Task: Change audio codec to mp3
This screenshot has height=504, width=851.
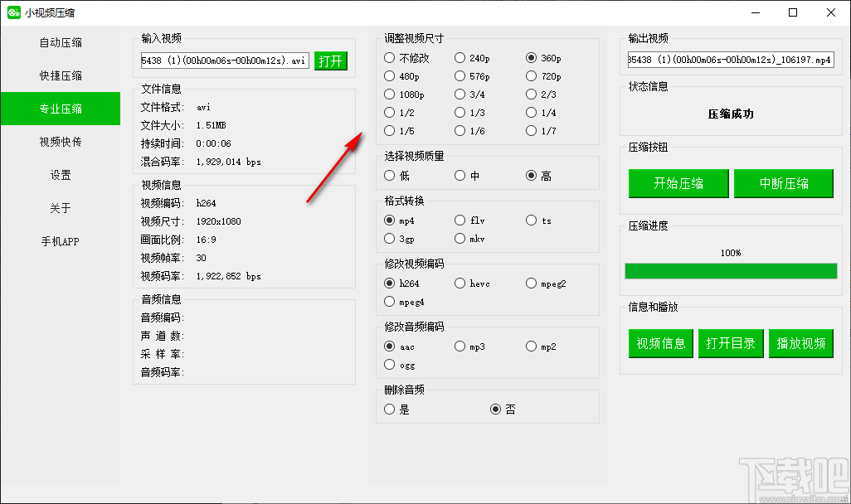Action: click(460, 346)
